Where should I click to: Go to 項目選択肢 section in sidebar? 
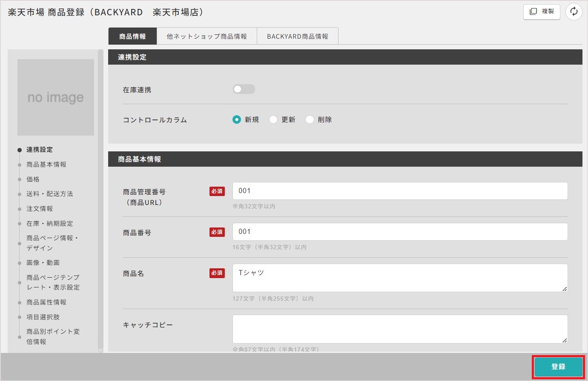point(43,317)
